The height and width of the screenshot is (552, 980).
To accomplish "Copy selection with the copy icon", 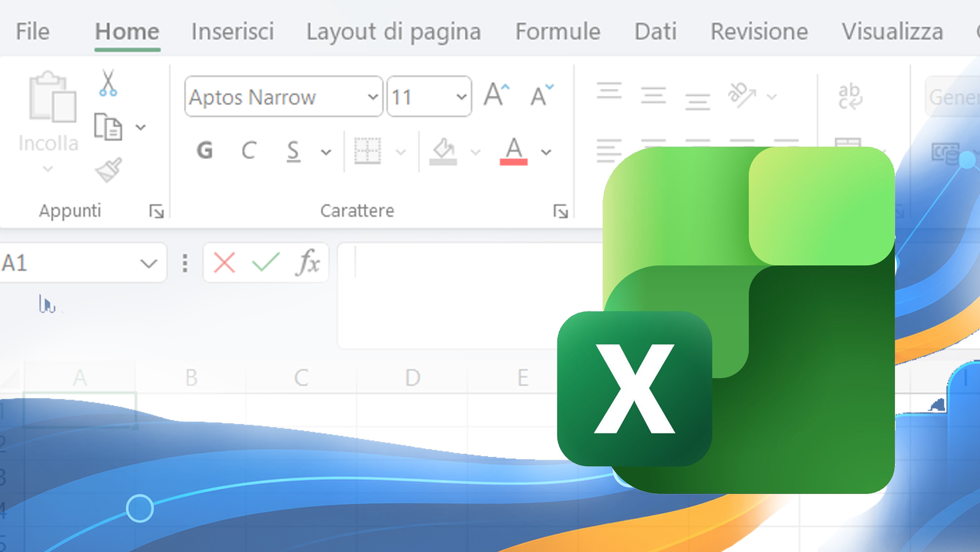I will 108,127.
